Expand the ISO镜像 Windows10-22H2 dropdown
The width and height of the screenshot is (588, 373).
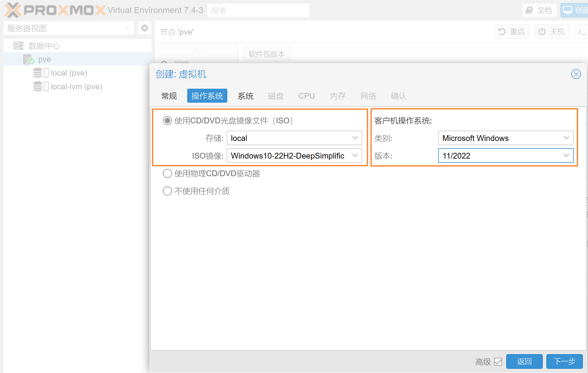tap(356, 156)
